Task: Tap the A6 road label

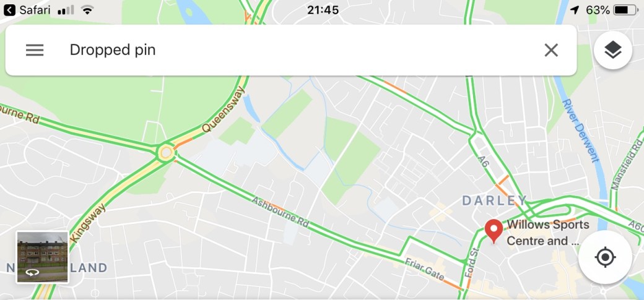Action: coord(484,162)
